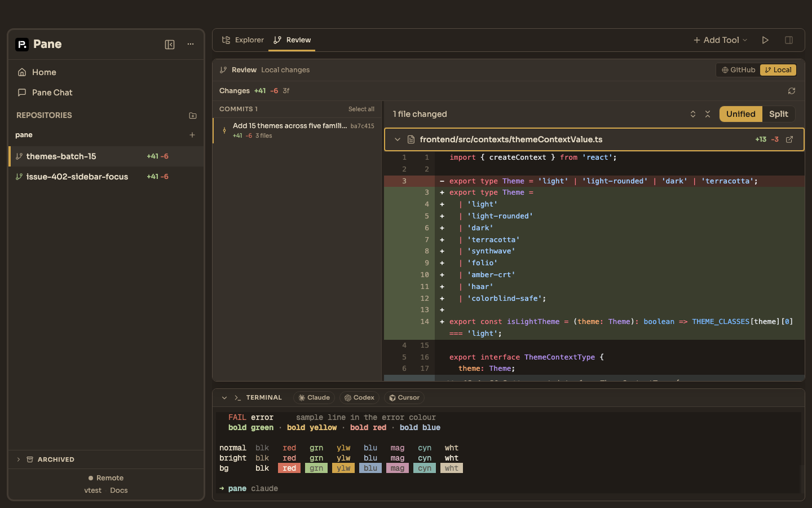Click the blu bg color swatch
Image resolution: width=812 pixels, height=508 pixels.
(370, 468)
